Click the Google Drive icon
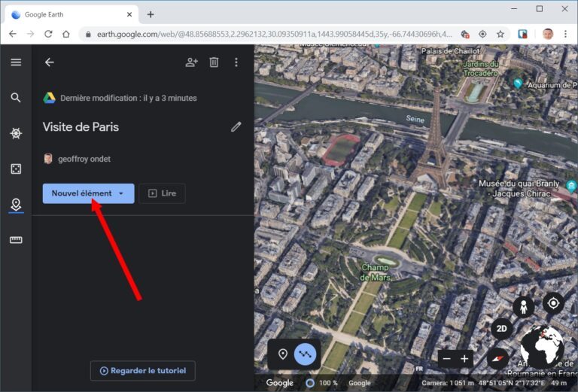The image size is (578, 392). coord(49,98)
